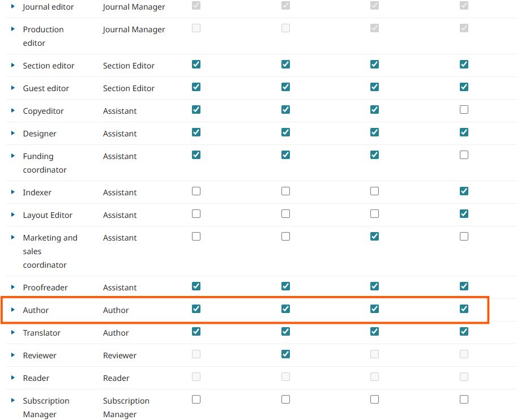The image size is (517, 420).
Task: Uncheck second stage checkbox for Reviewer
Action: click(285, 354)
